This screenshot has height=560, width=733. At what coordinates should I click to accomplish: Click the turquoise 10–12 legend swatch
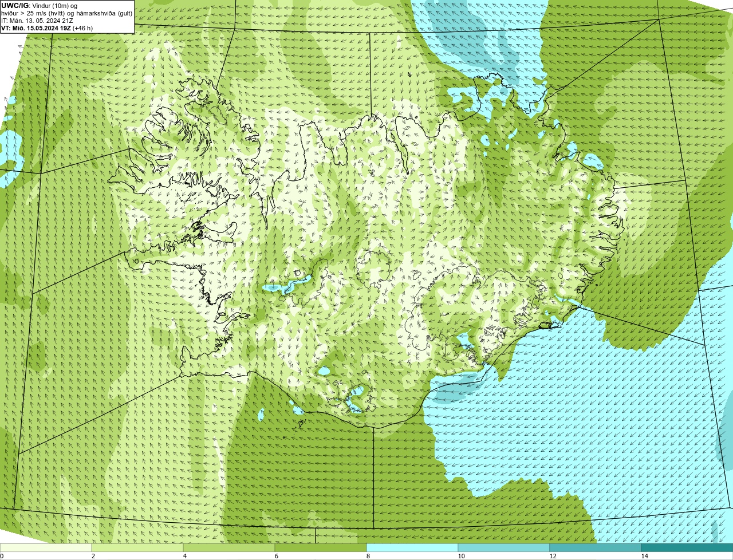[504, 547]
